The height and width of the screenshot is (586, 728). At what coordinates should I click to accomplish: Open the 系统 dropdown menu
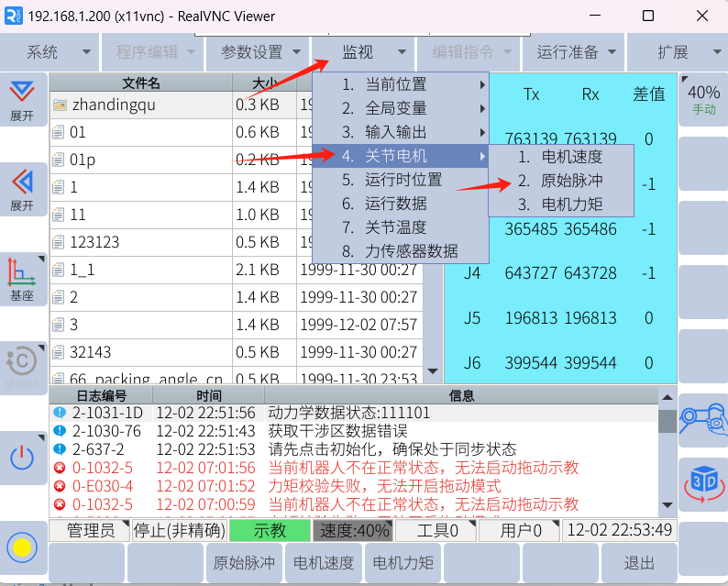point(50,52)
